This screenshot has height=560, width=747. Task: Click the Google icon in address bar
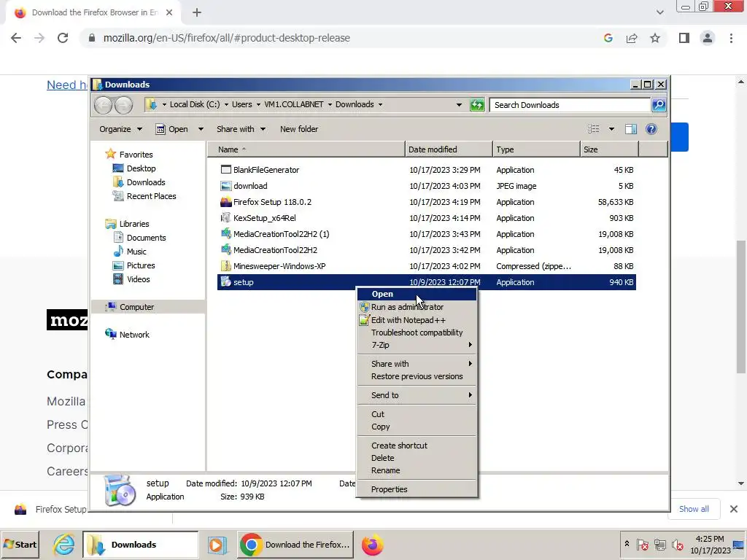[x=608, y=38]
